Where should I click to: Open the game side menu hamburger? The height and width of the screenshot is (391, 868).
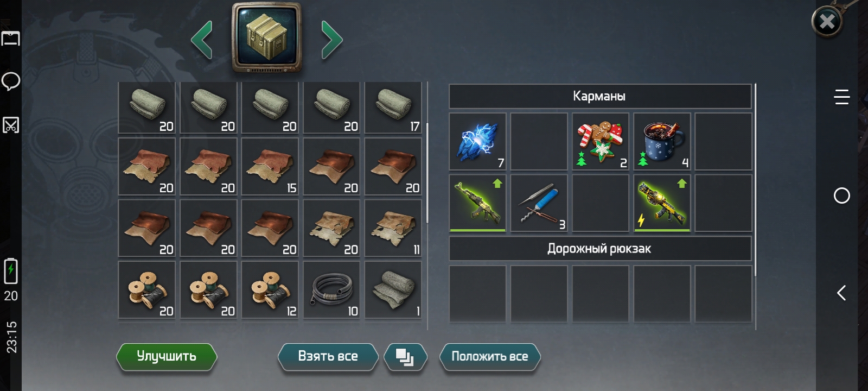841,97
